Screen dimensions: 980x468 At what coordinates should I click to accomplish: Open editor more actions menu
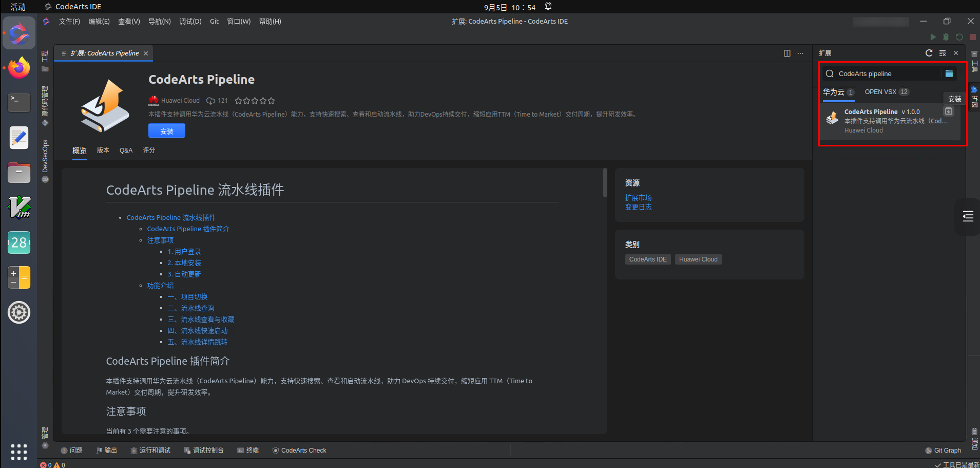tap(800, 53)
